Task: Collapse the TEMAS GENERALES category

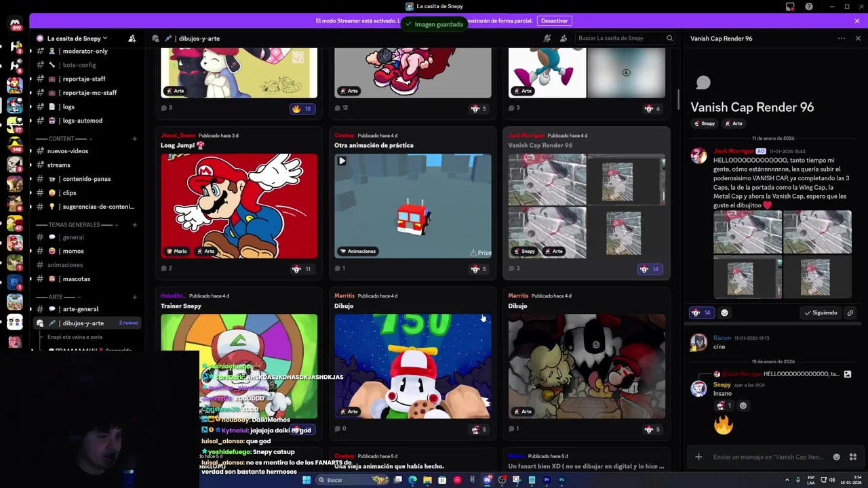Action: click(x=78, y=225)
